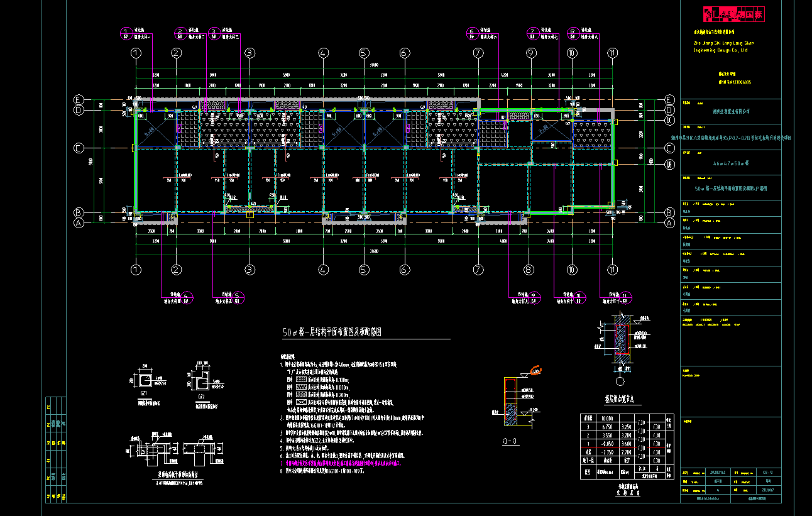
Task: Click grid axis bubble 11 above the plan
Action: (613, 53)
